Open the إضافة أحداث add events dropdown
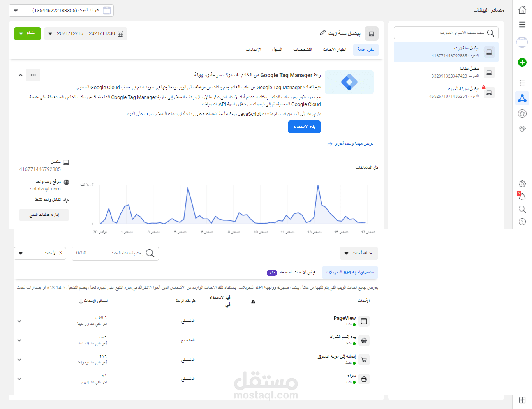The image size is (532, 409). (359, 253)
